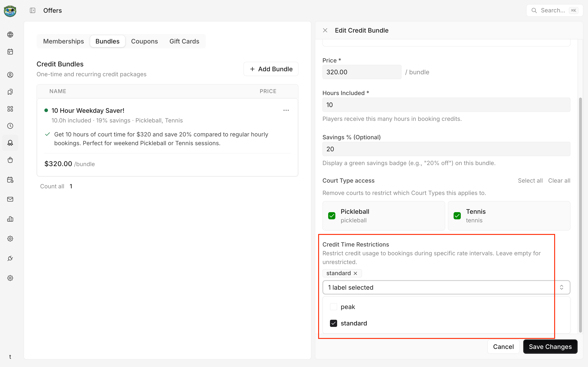Open the calendar icon in sidebar

[10, 51]
